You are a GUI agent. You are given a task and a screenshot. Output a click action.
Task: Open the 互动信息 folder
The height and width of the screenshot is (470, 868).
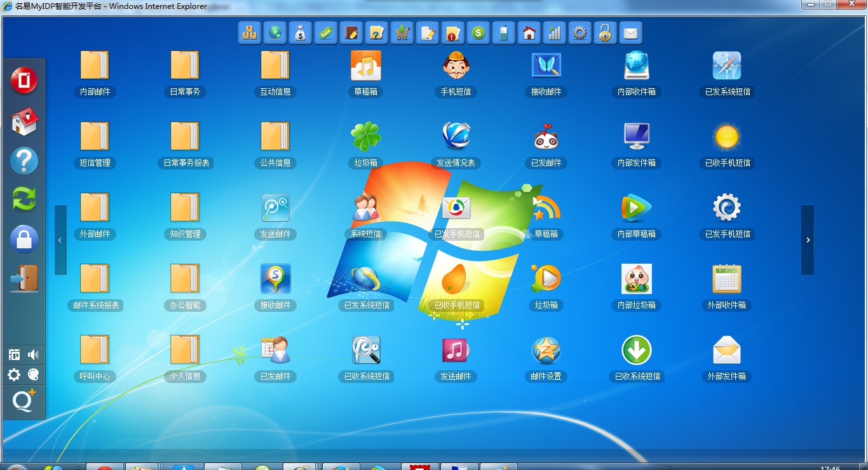pos(275,65)
